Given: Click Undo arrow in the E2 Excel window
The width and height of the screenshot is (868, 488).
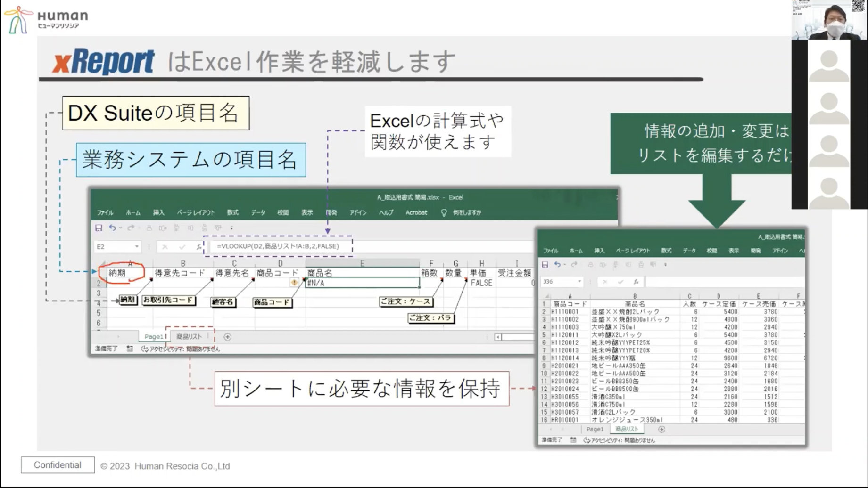Looking at the screenshot, I should coord(112,228).
